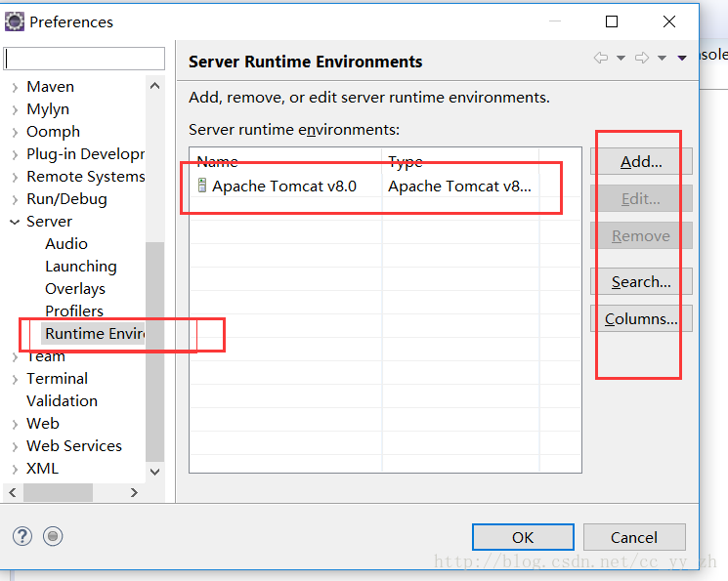
Task: Confirm with the OK button
Action: [x=523, y=537]
